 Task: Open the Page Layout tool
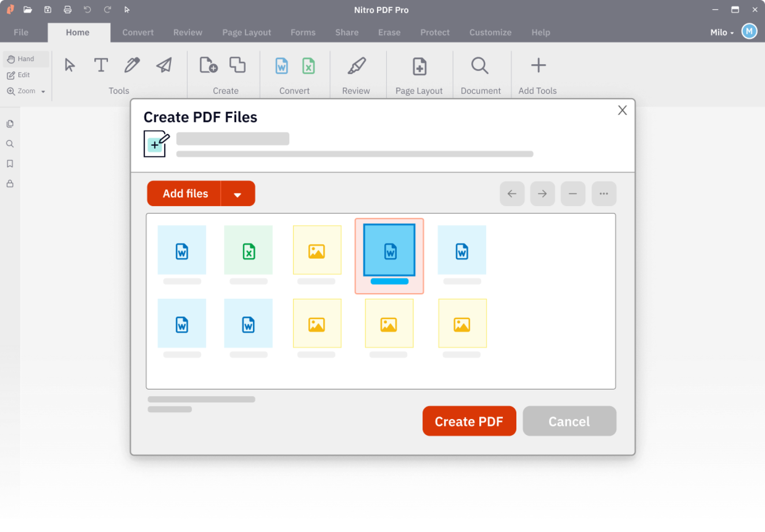[419, 66]
